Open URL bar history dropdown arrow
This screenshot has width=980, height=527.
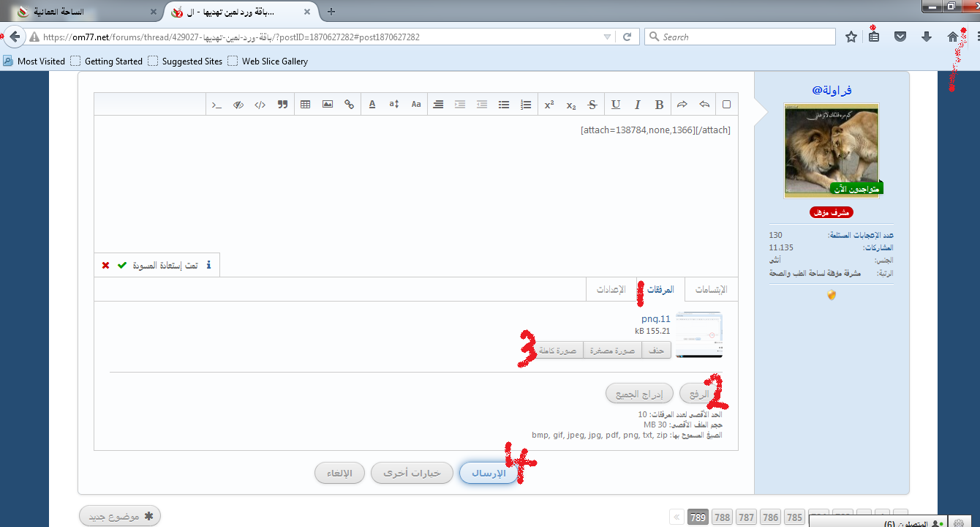pyautogui.click(x=607, y=37)
